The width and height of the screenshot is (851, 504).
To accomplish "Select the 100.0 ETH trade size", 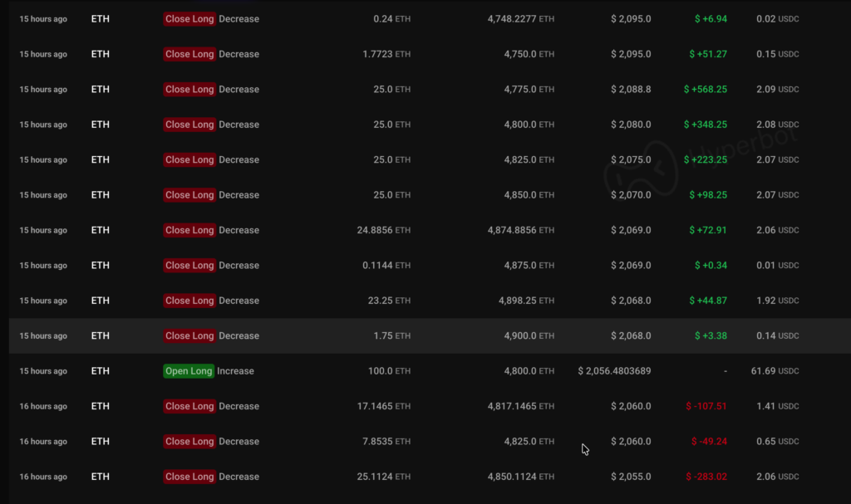I will click(x=389, y=371).
